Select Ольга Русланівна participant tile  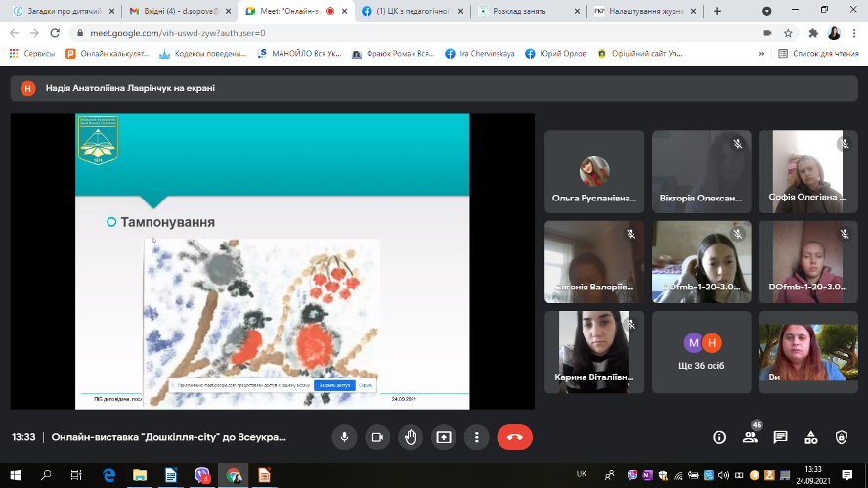[594, 172]
